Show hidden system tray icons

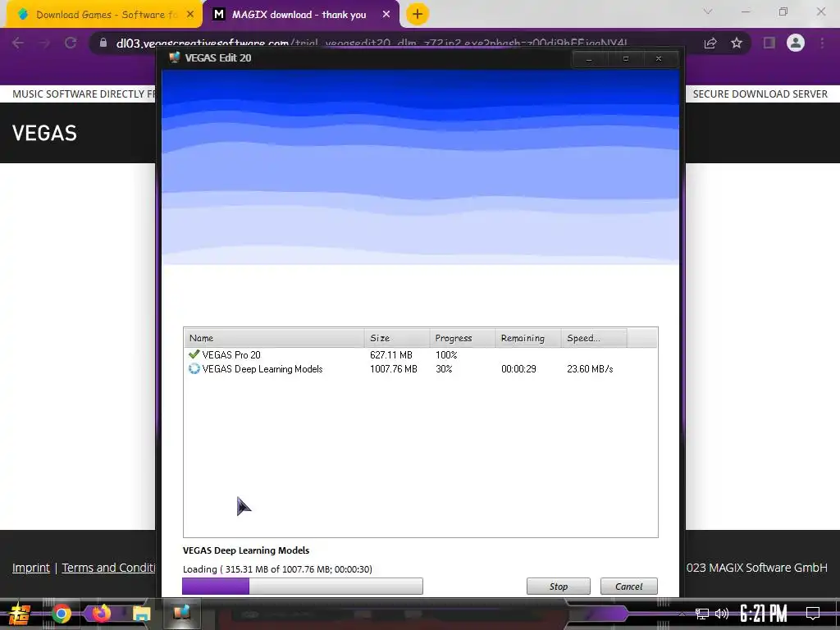pyautogui.click(x=682, y=614)
